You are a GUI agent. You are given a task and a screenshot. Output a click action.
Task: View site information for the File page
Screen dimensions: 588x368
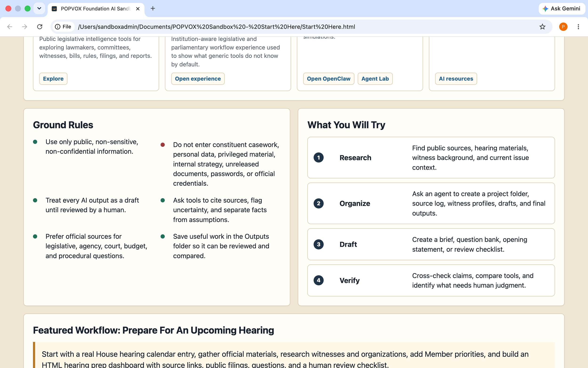[63, 27]
